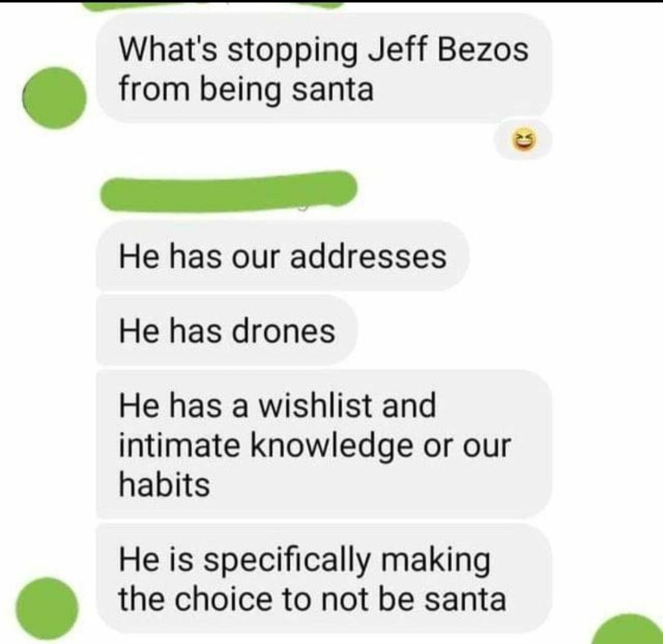Screen dimensions: 663x644
Task: Select the 'What's stopping Jeff Bezos' message bubble
Action: tap(324, 69)
